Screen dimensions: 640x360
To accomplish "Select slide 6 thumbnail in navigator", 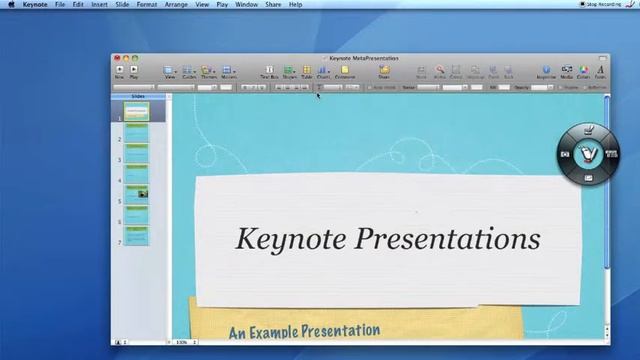I will (x=136, y=215).
